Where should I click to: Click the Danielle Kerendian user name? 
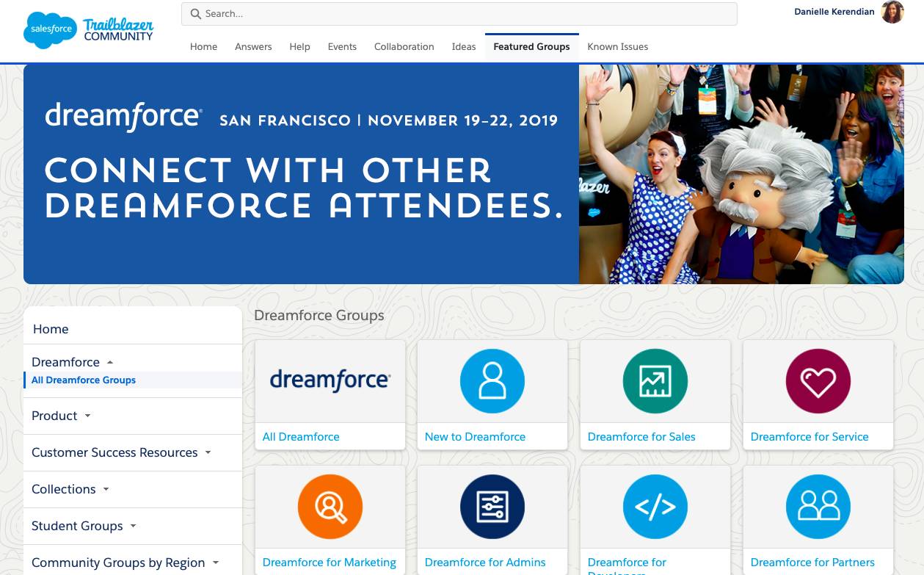point(834,12)
